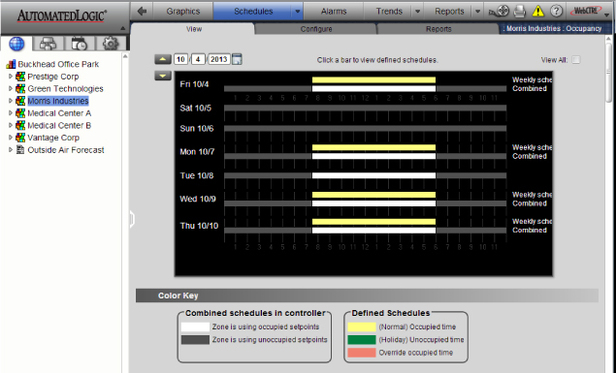616x373 pixels.
Task: Move to the previous week with up arrow
Action: (163, 59)
